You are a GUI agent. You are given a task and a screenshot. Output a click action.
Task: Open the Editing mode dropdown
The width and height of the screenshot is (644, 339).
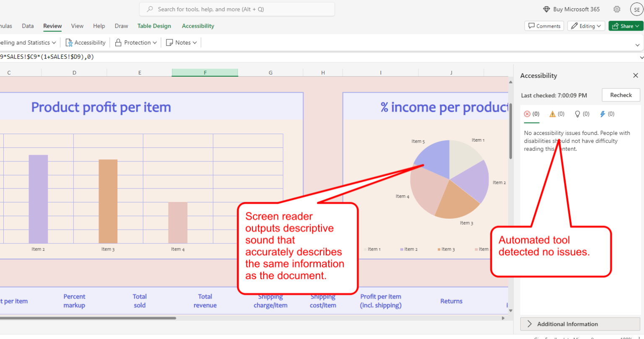(586, 26)
